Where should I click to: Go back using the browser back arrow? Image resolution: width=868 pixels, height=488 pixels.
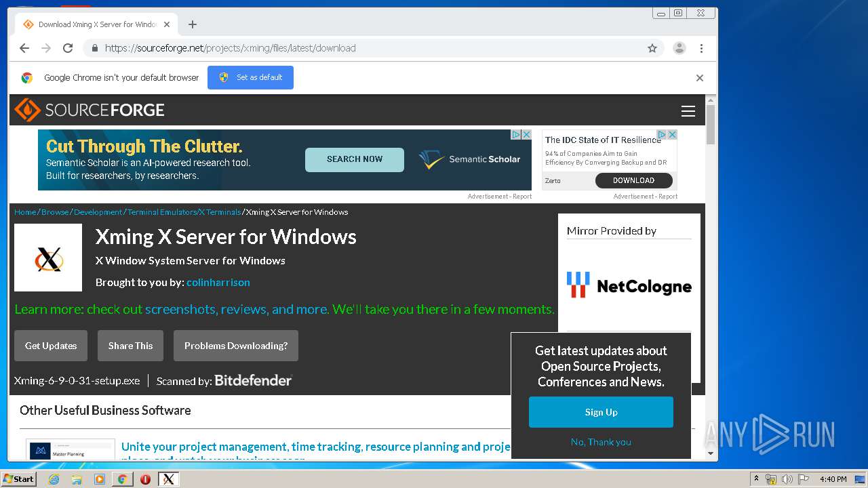(24, 48)
